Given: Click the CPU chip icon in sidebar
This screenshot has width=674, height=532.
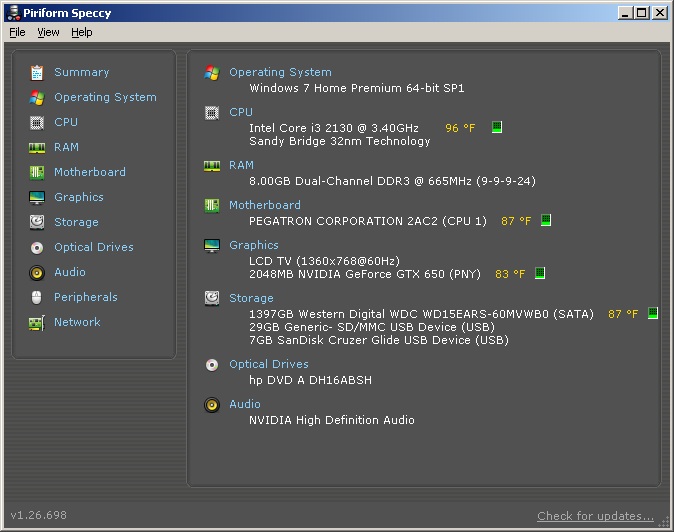Looking at the screenshot, I should pyautogui.click(x=37, y=123).
